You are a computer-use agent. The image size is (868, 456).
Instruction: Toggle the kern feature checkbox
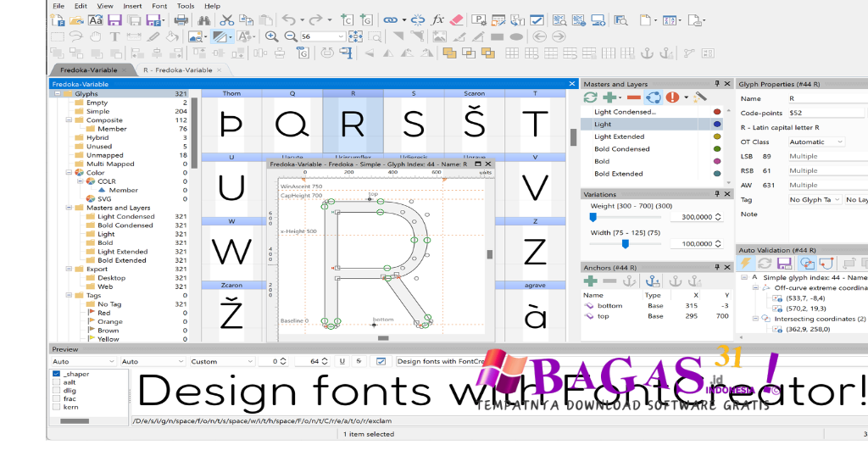(56, 407)
